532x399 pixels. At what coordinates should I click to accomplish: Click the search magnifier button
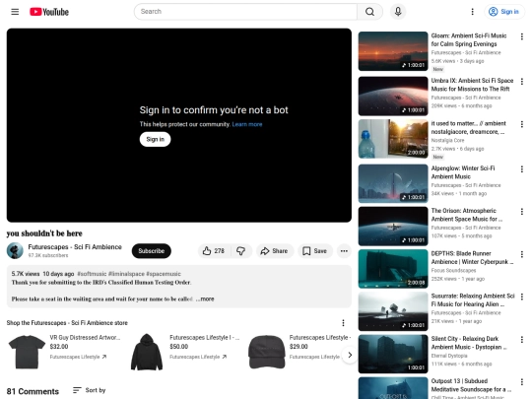coord(369,12)
